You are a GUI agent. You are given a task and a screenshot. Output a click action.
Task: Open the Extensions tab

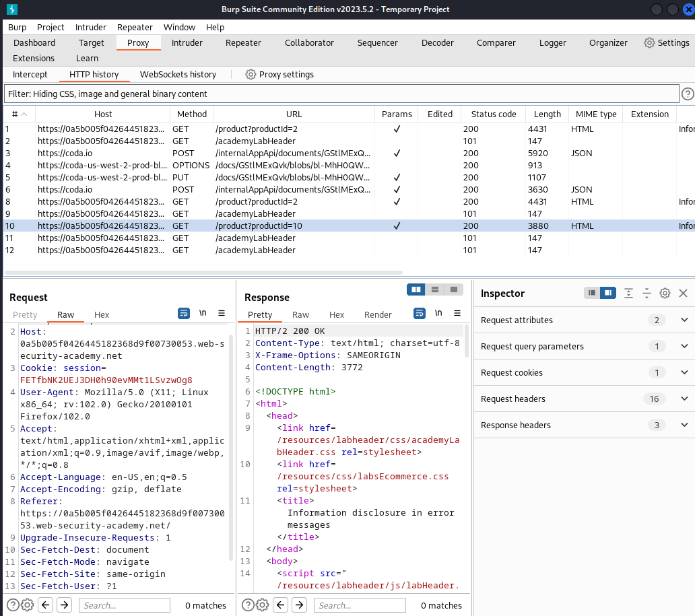click(x=34, y=58)
